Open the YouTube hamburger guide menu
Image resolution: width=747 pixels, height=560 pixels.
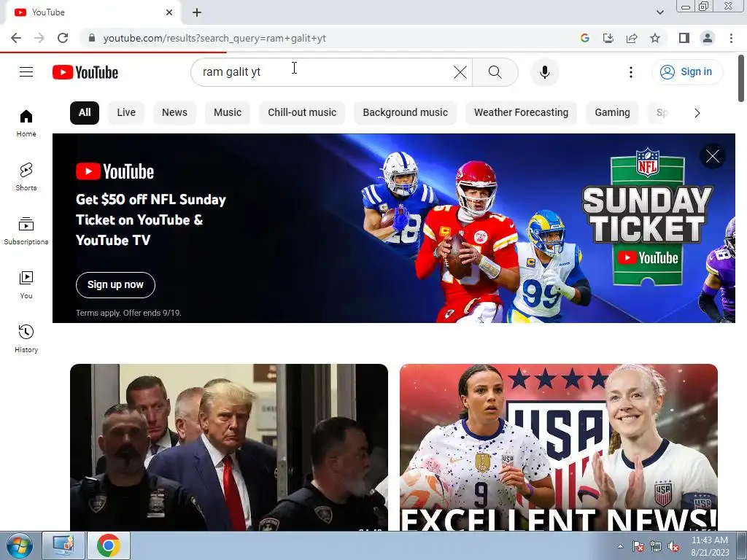(x=26, y=72)
